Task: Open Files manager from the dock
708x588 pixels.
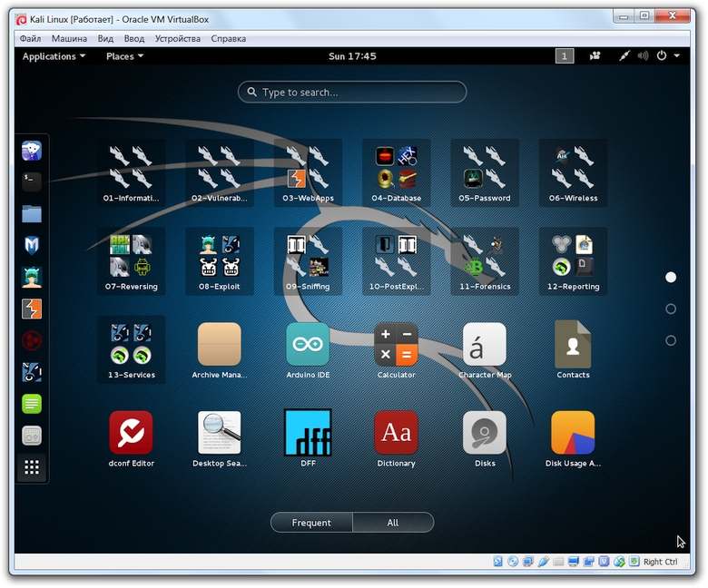Action: [32, 214]
